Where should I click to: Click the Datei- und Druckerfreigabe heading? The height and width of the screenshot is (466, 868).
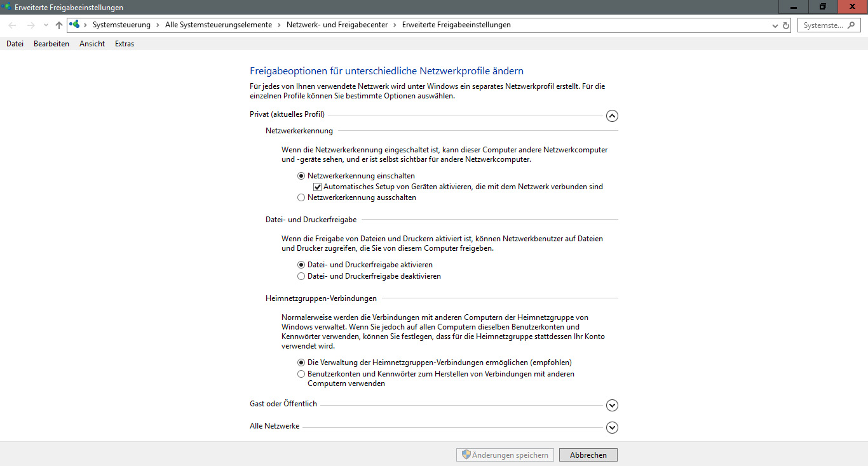coord(311,219)
